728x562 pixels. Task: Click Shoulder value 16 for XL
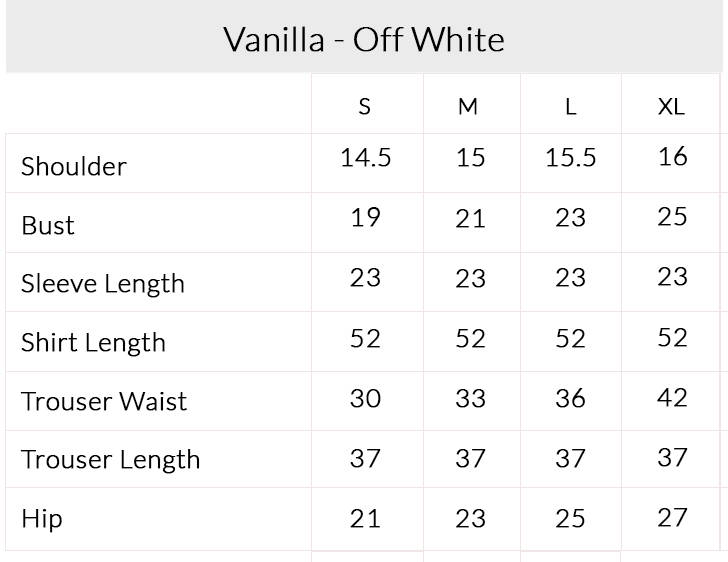[673, 156]
